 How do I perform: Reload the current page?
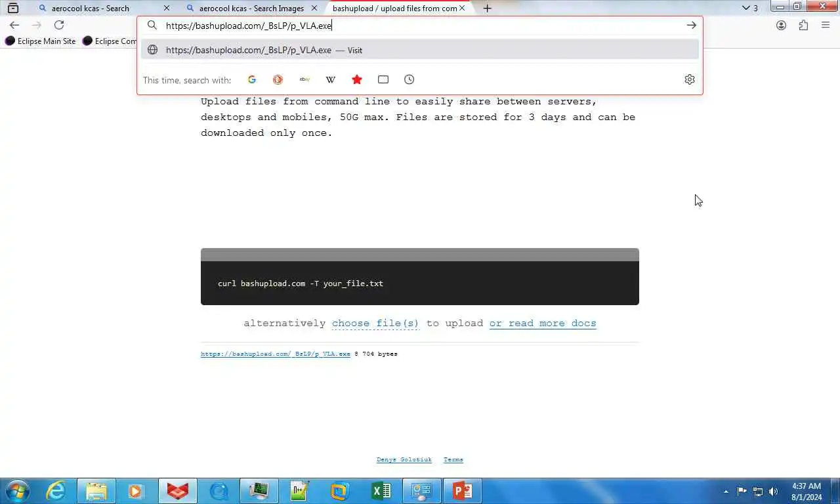point(59,25)
